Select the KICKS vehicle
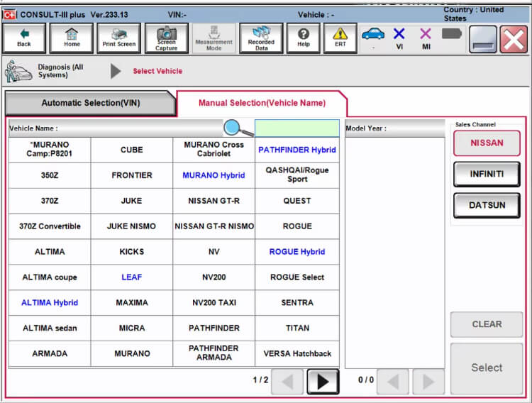This screenshot has width=532, height=403. tap(132, 252)
